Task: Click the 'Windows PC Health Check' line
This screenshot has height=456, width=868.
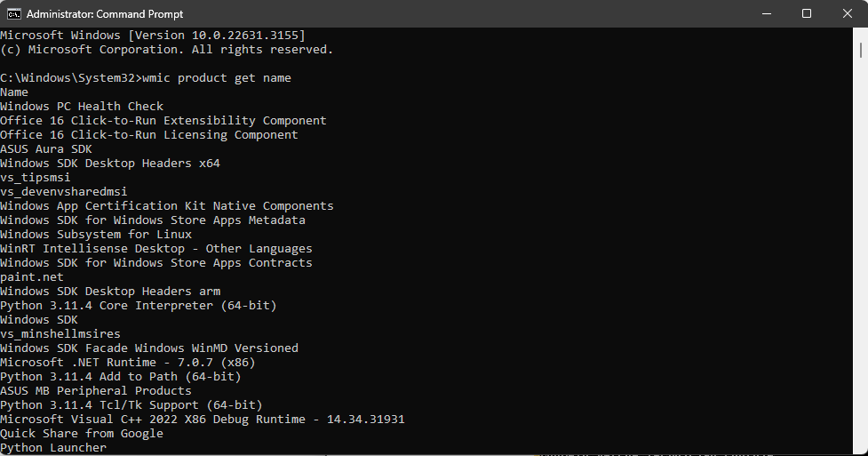Action: click(x=82, y=107)
